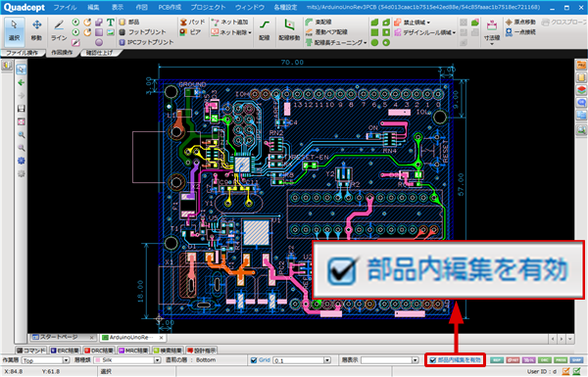
Task: Expand the Grid value 0.1 dropdown
Action: pyautogui.click(x=327, y=360)
